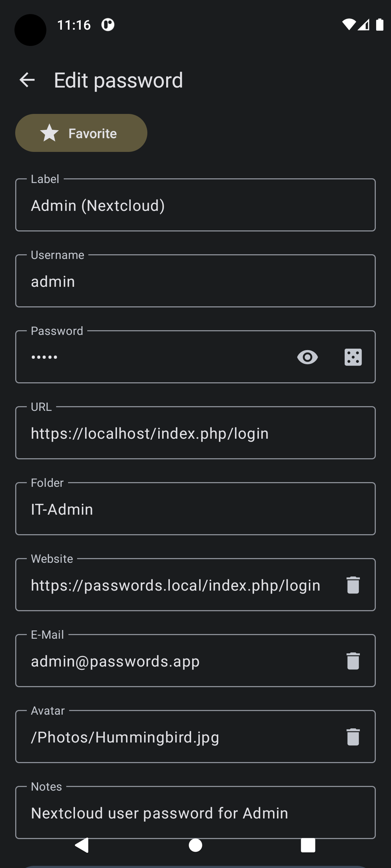
Task: Delete the Website entry with trash icon
Action: 353,584
